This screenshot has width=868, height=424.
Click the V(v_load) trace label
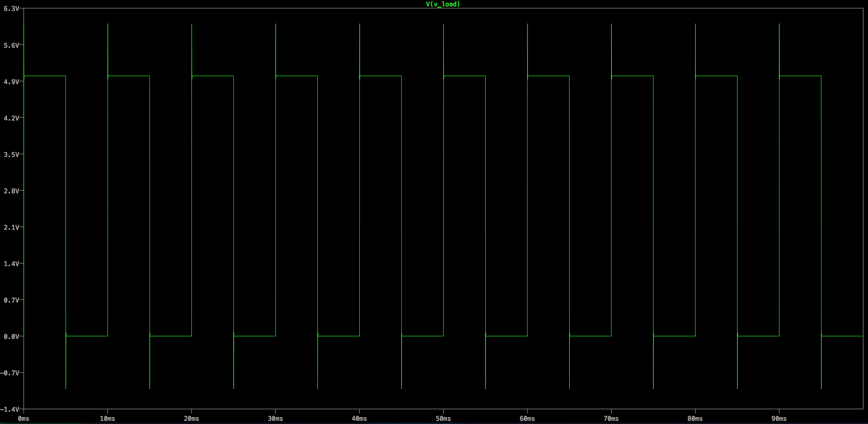click(442, 4)
